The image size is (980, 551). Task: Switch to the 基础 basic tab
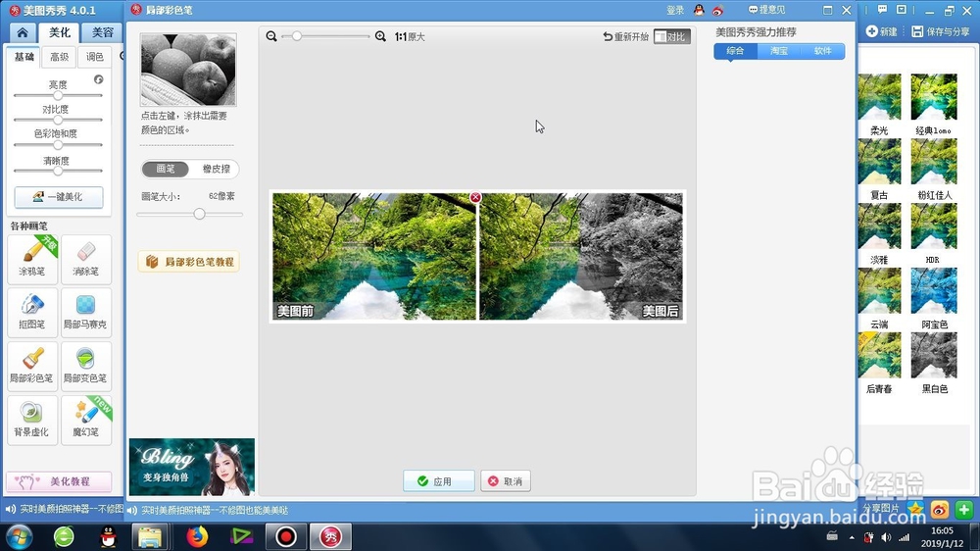(x=24, y=57)
